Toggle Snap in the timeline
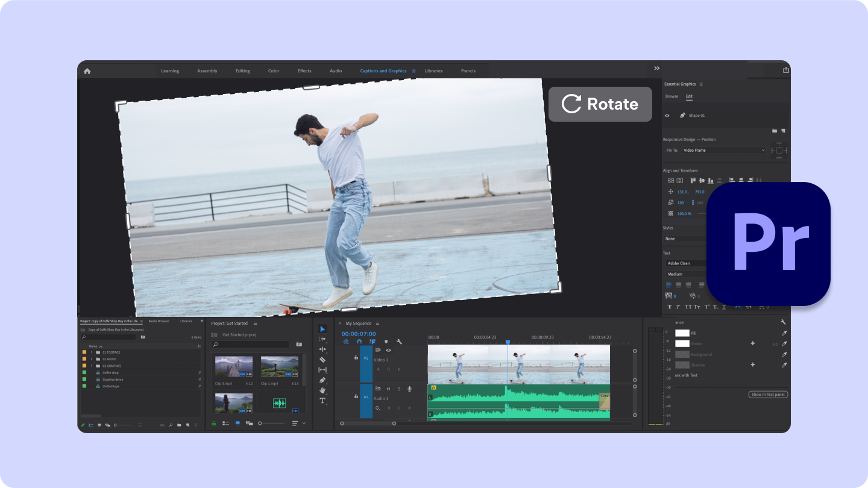This screenshot has height=488, width=868. click(x=359, y=340)
